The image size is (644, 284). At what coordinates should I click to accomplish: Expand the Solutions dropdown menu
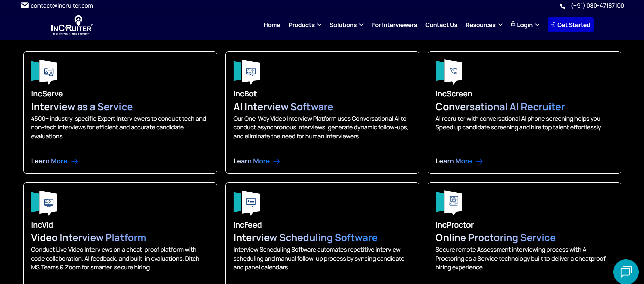click(346, 25)
